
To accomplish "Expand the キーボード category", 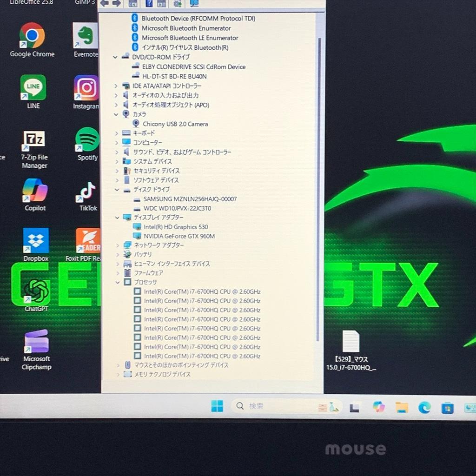I will point(117,133).
